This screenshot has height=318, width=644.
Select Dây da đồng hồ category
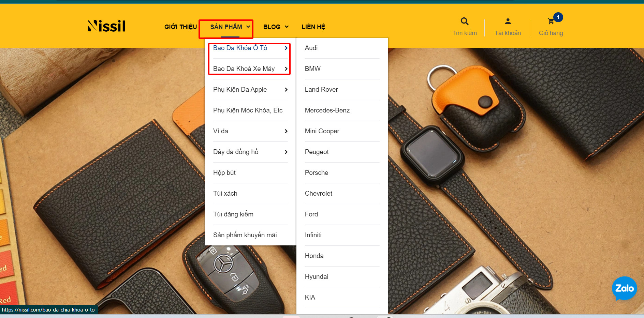236,152
